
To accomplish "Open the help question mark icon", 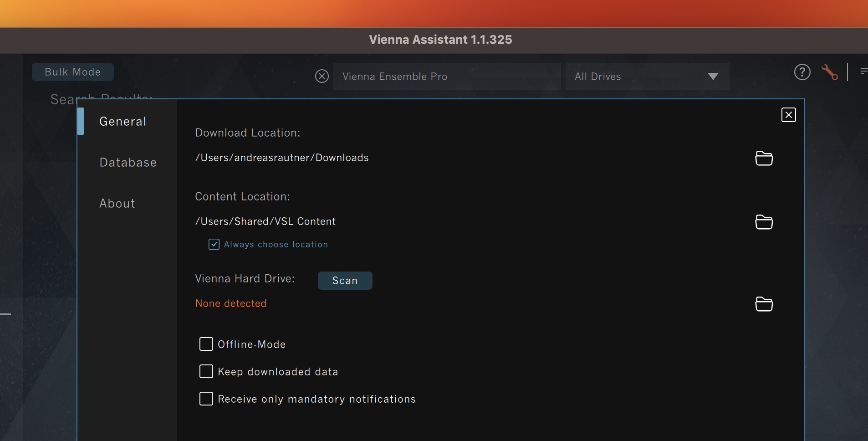I will [x=802, y=72].
